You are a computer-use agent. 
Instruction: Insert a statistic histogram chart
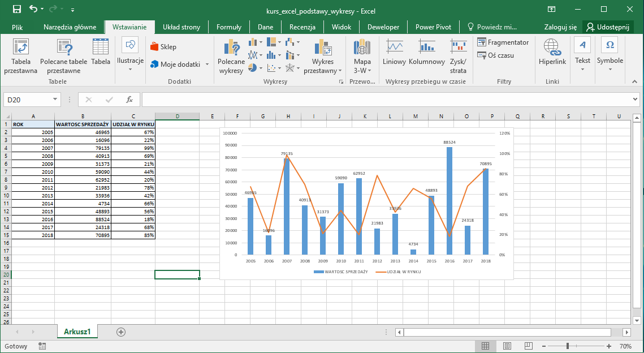(271, 55)
